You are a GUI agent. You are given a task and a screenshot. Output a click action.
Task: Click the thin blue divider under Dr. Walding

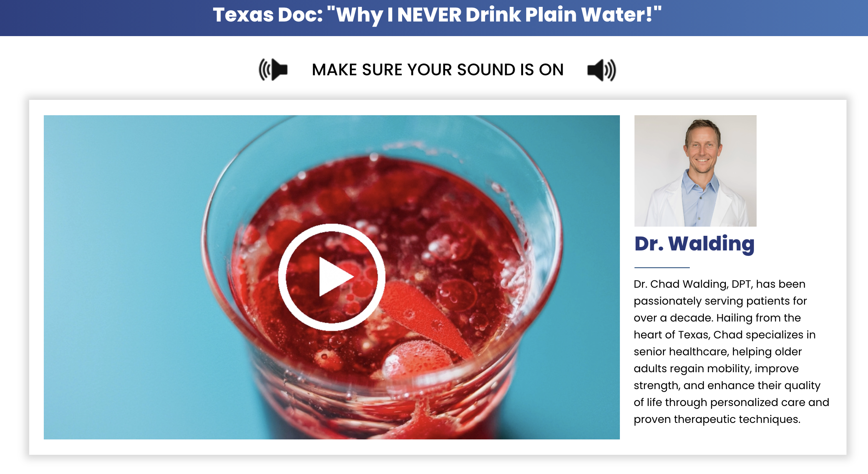point(662,267)
